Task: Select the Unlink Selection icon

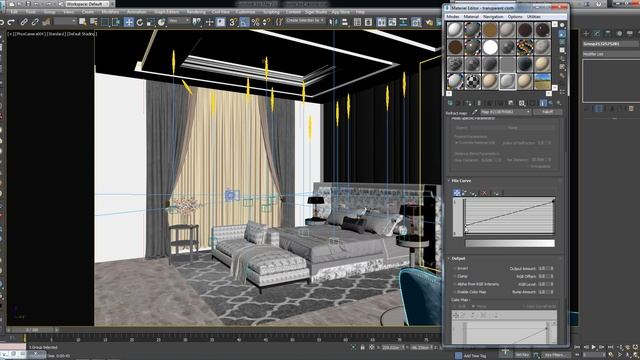Action: point(35,22)
